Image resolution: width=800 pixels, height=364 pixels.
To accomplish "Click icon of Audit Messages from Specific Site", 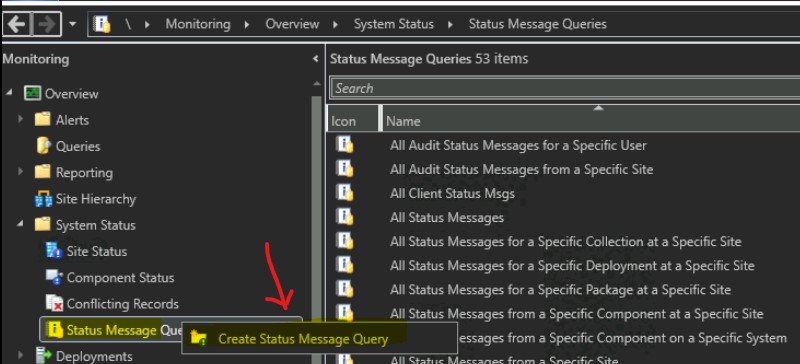I will pos(344,169).
